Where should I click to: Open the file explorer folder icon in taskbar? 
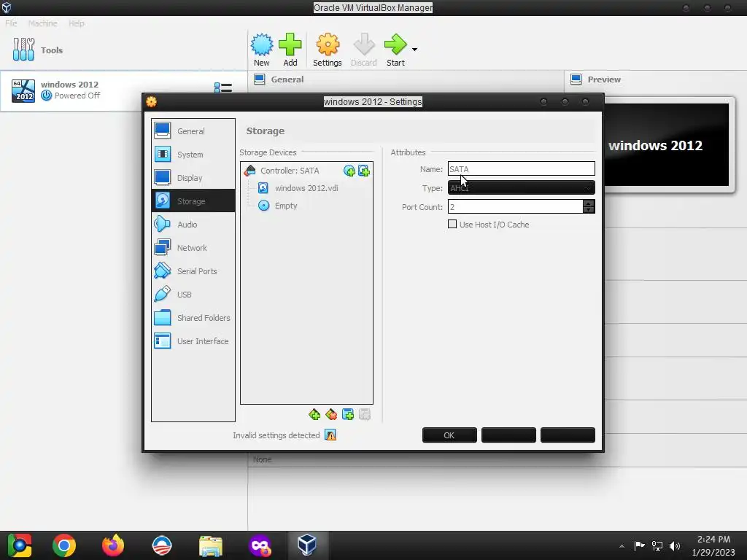211,545
